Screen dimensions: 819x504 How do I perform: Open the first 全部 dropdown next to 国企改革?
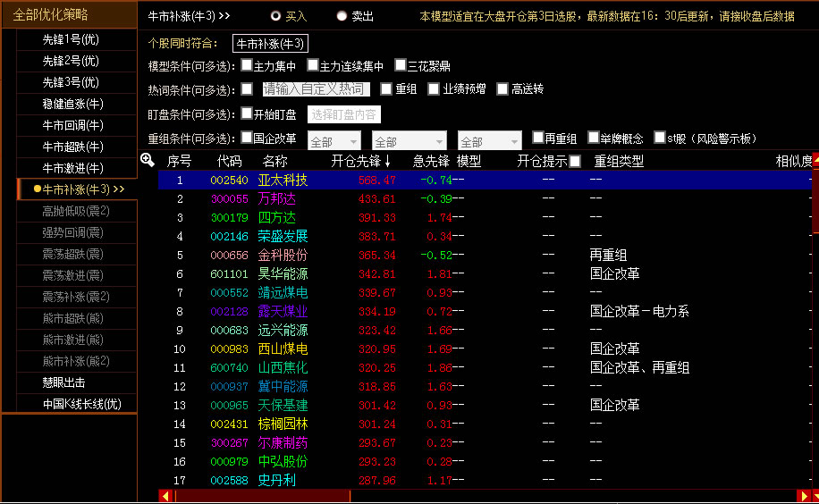pos(334,141)
